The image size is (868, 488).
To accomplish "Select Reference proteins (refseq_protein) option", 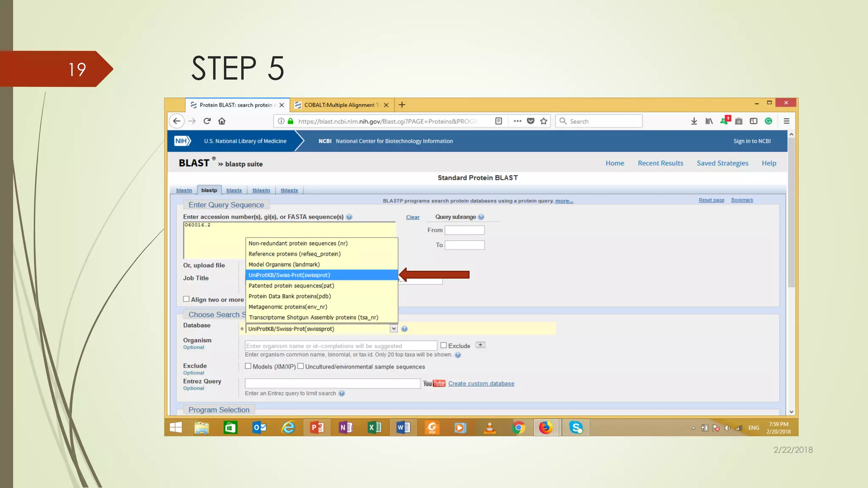I will 322,254.
